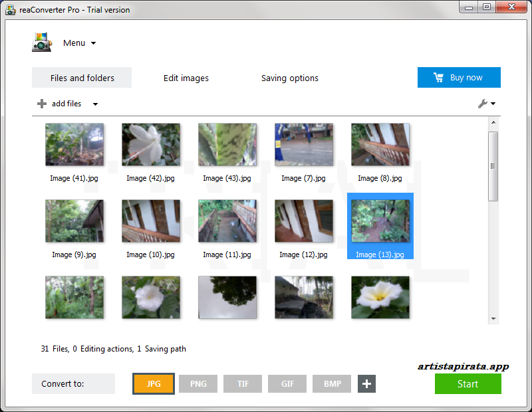
Task: Switch to the Edit images tab
Action: coord(186,78)
